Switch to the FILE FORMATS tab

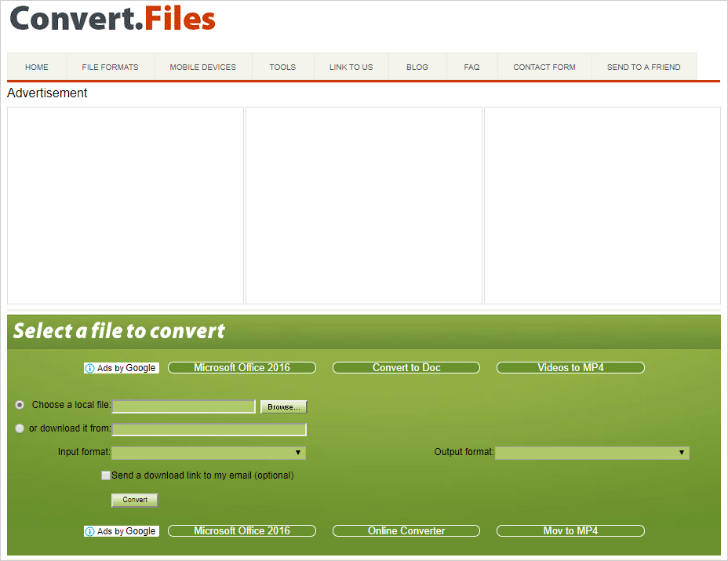coord(110,67)
